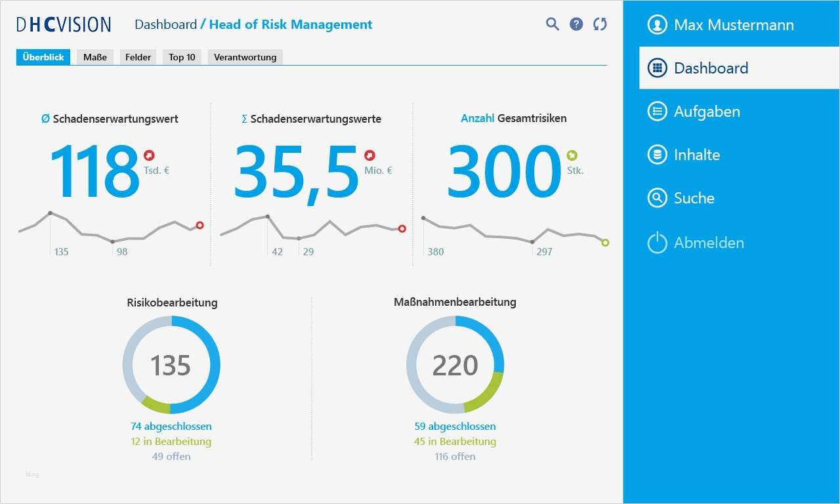Switch to the Verantwortung tab
The width and height of the screenshot is (840, 504).
(245, 57)
